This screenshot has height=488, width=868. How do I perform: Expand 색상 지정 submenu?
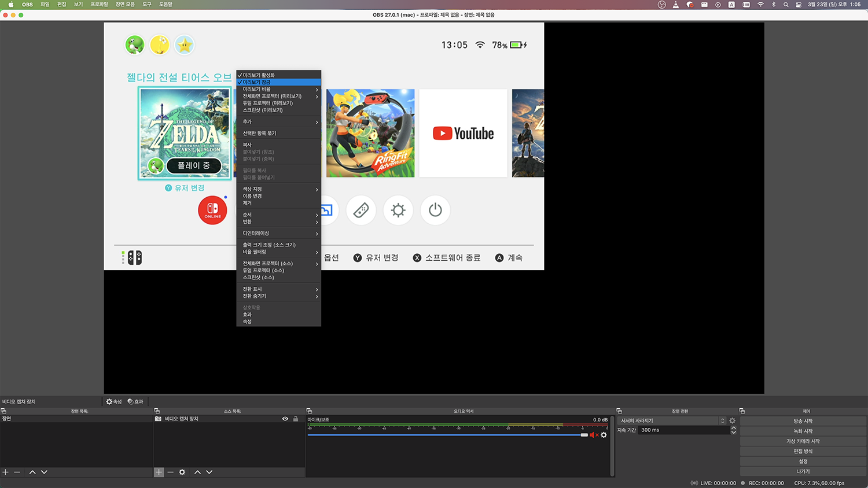[278, 189]
